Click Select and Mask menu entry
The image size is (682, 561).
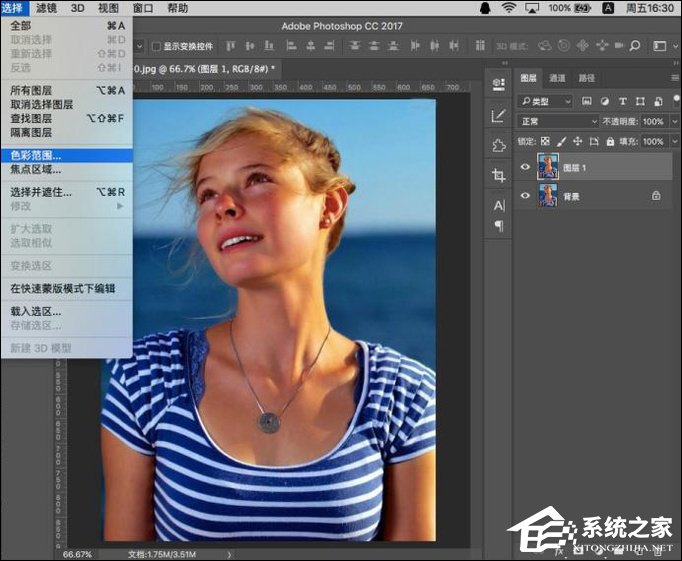[41, 192]
